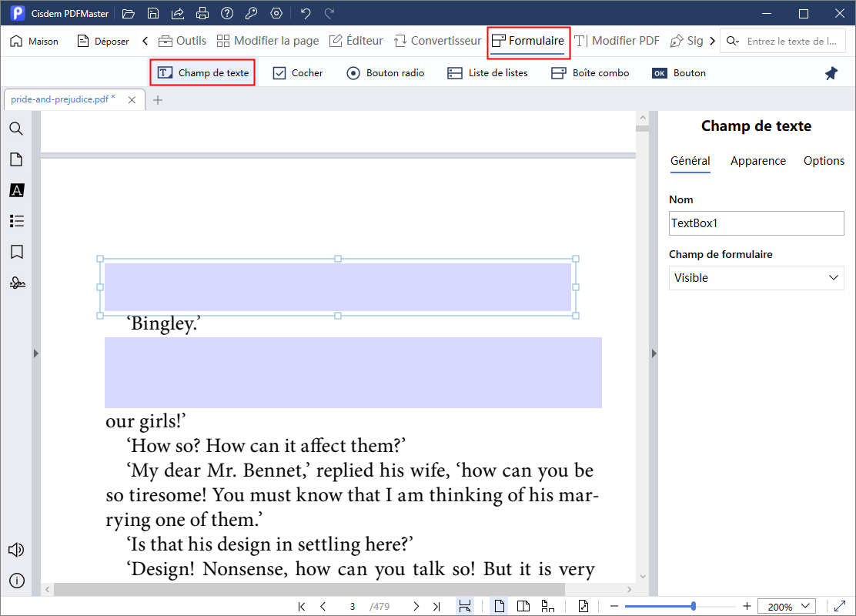The image size is (856, 616).
Task: Enter full screen with expand arrows icon
Action: 840,606
